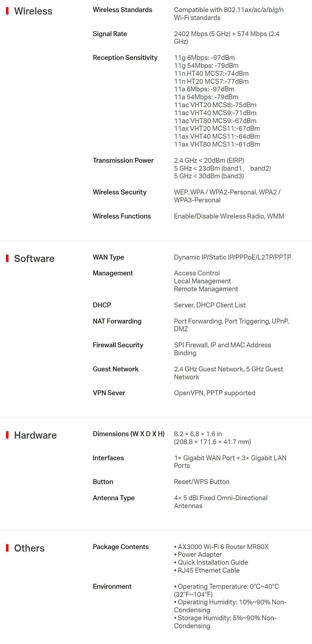
Task: Click the red marker beside Hardware heading
Action: [x=7, y=435]
